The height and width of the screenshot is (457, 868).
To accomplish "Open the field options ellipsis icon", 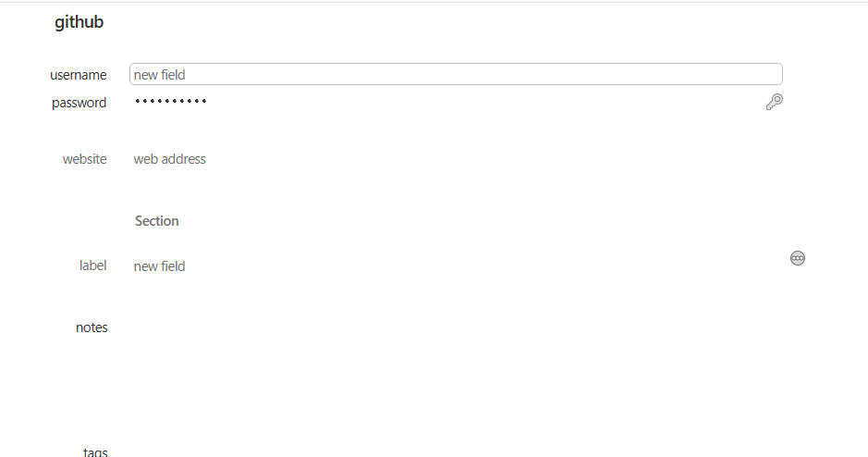I will (798, 258).
